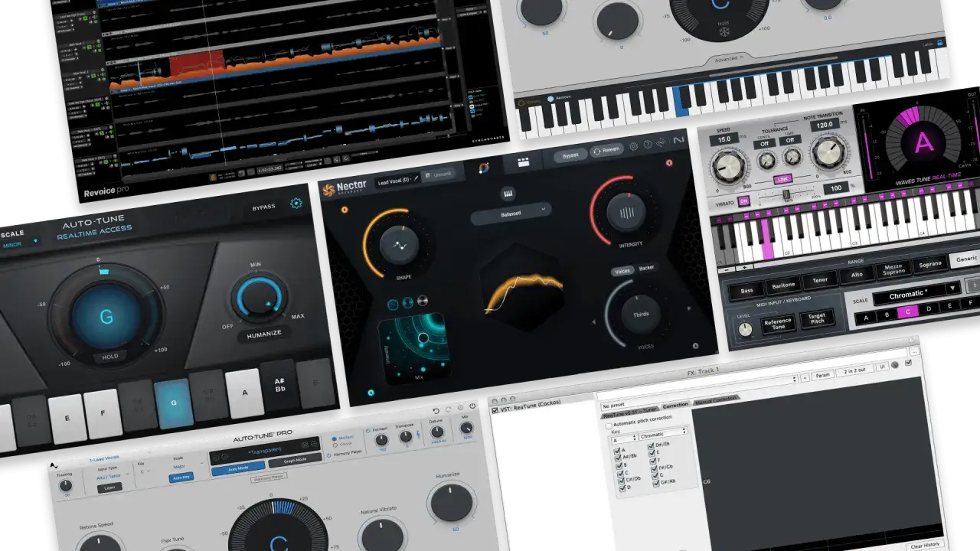This screenshot has height=551, width=980.
Task: Click the Level knob in Waves Tune
Action: click(743, 328)
